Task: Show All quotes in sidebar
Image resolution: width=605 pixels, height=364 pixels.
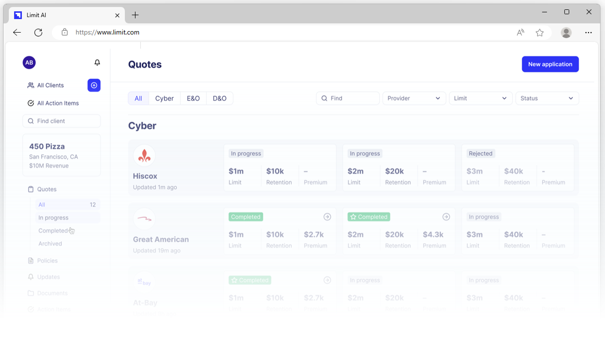Action: pyautogui.click(x=67, y=205)
